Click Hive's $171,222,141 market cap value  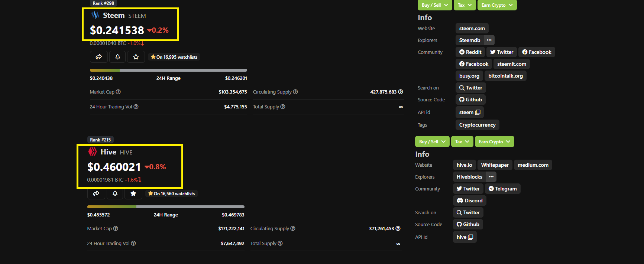[231, 228]
